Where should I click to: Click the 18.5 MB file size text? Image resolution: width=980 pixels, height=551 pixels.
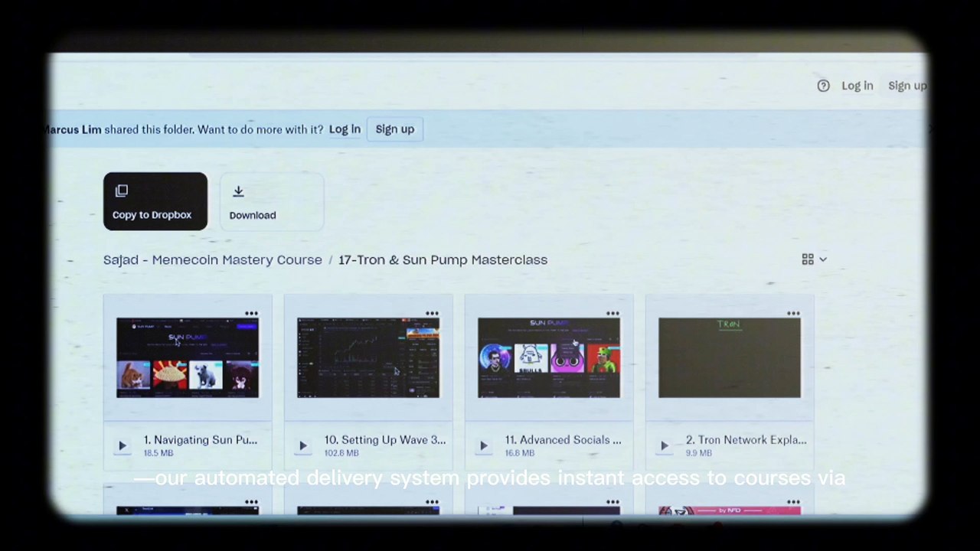click(158, 453)
